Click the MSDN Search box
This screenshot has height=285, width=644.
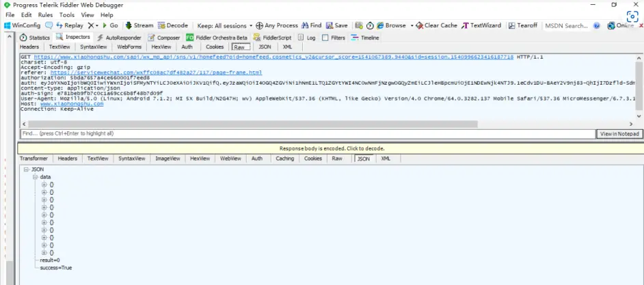click(567, 25)
